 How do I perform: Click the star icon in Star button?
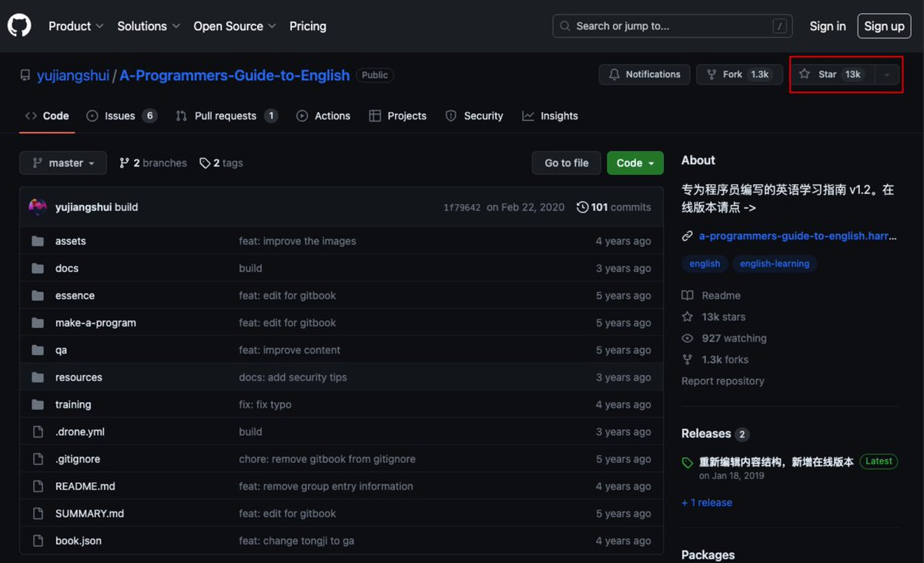coord(805,75)
